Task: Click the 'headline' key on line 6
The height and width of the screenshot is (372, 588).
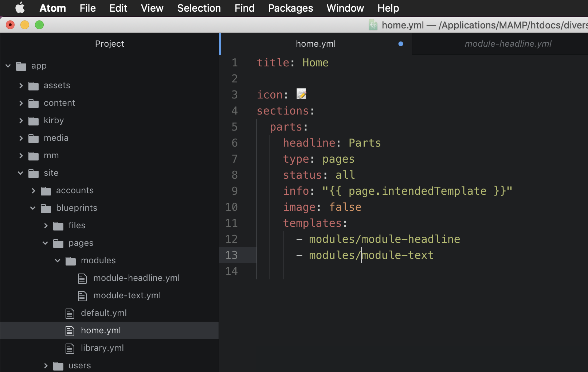Action: pos(309,143)
